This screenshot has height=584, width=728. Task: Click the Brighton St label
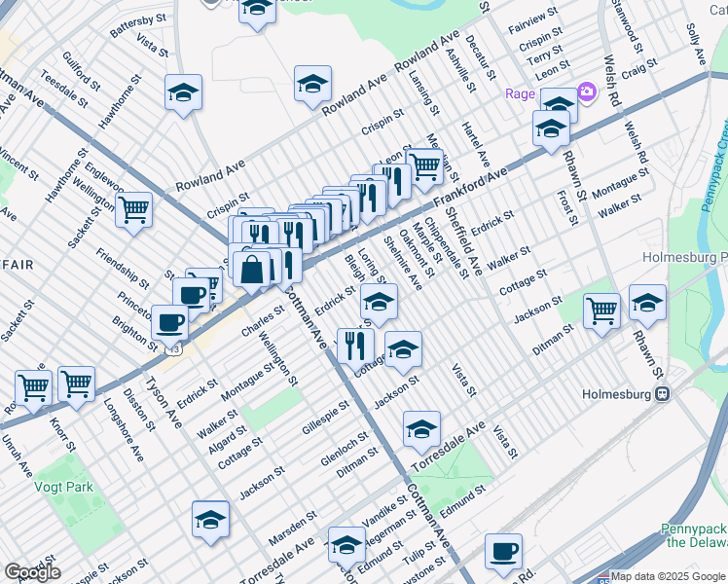(x=134, y=334)
